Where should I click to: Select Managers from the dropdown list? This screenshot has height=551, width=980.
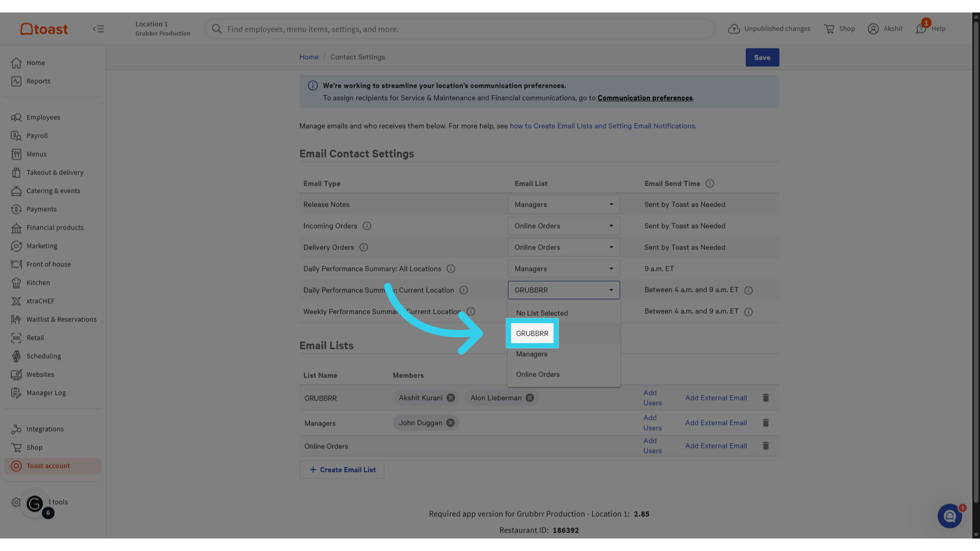pyautogui.click(x=563, y=354)
